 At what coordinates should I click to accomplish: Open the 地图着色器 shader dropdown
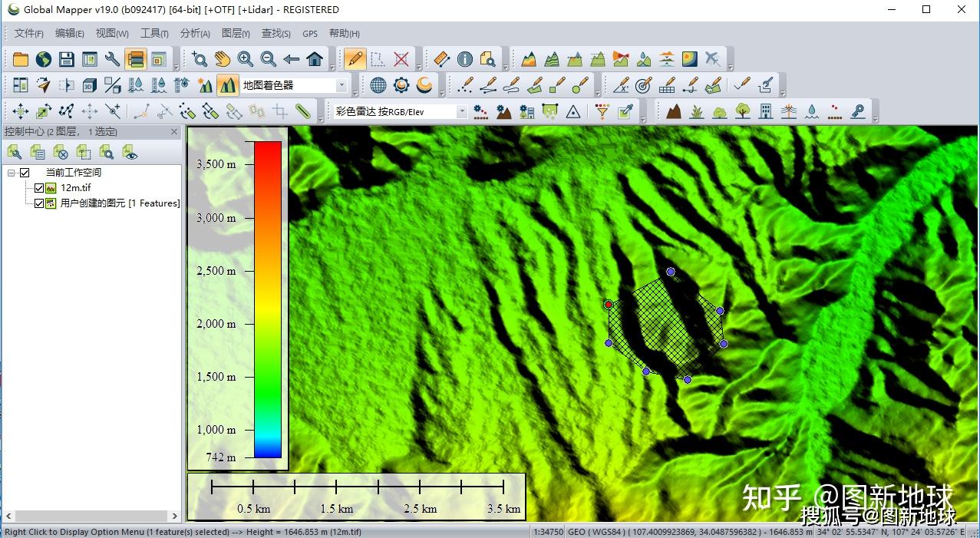[x=342, y=85]
